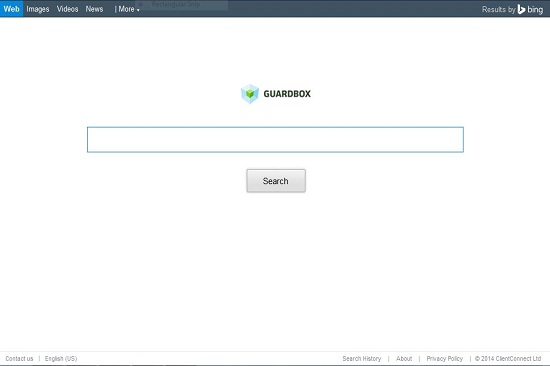Click the small arrow beside More
This screenshot has width=550, height=366.
[x=138, y=10]
